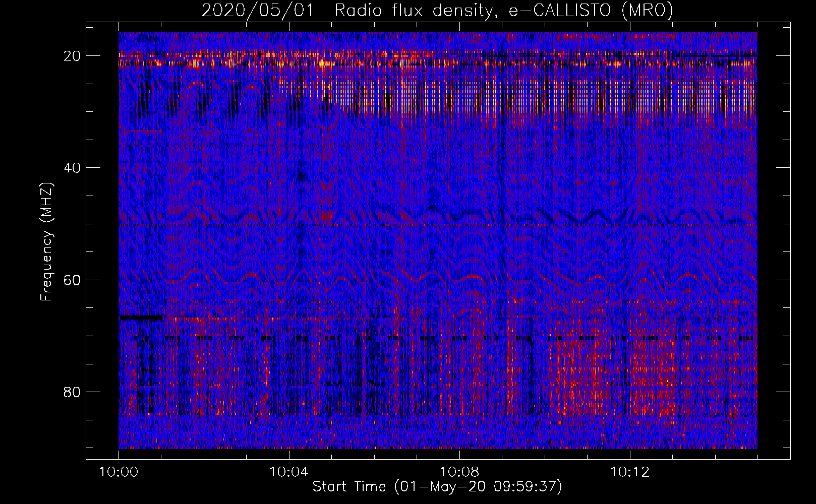The height and width of the screenshot is (504, 816).
Task: Click the "40" frequency tick label
Action: coord(73,168)
